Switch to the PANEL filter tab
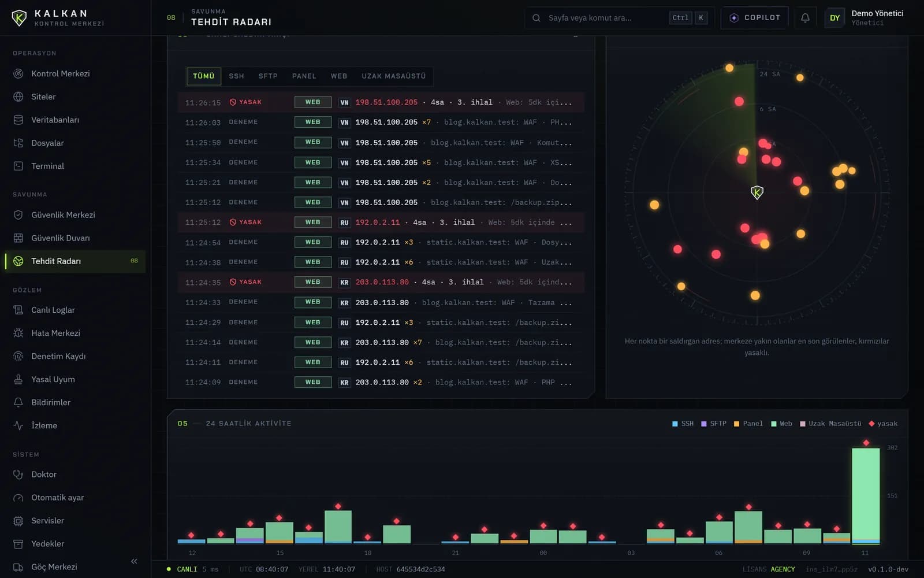Image resolution: width=924 pixels, height=578 pixels. (x=304, y=76)
